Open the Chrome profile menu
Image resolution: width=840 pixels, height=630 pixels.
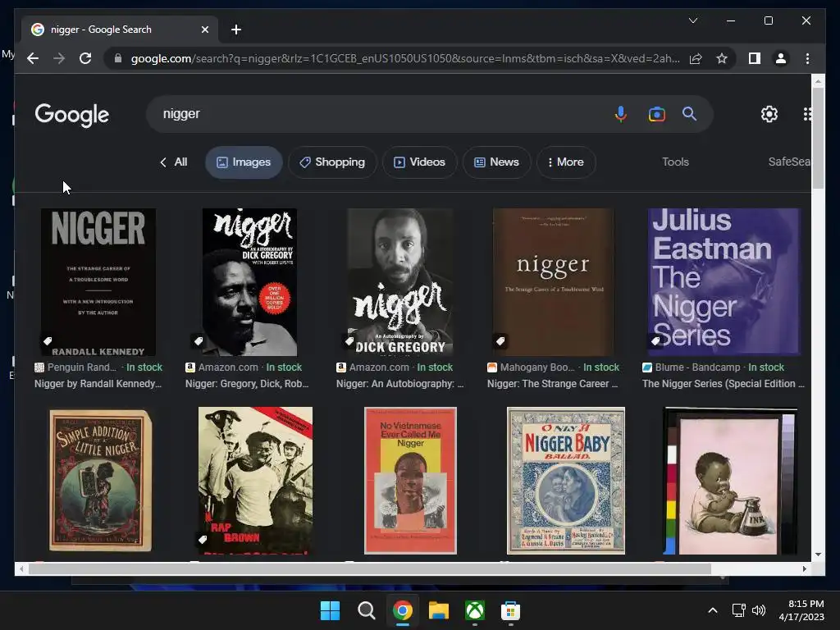click(781, 58)
